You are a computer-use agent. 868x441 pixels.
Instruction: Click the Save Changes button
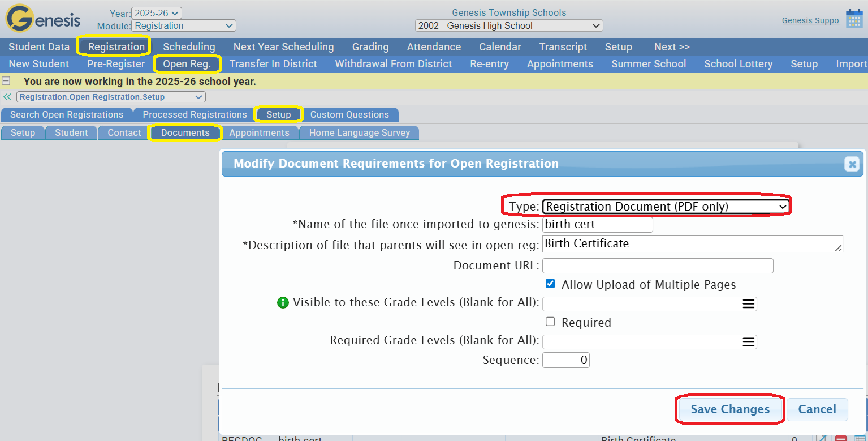click(730, 409)
